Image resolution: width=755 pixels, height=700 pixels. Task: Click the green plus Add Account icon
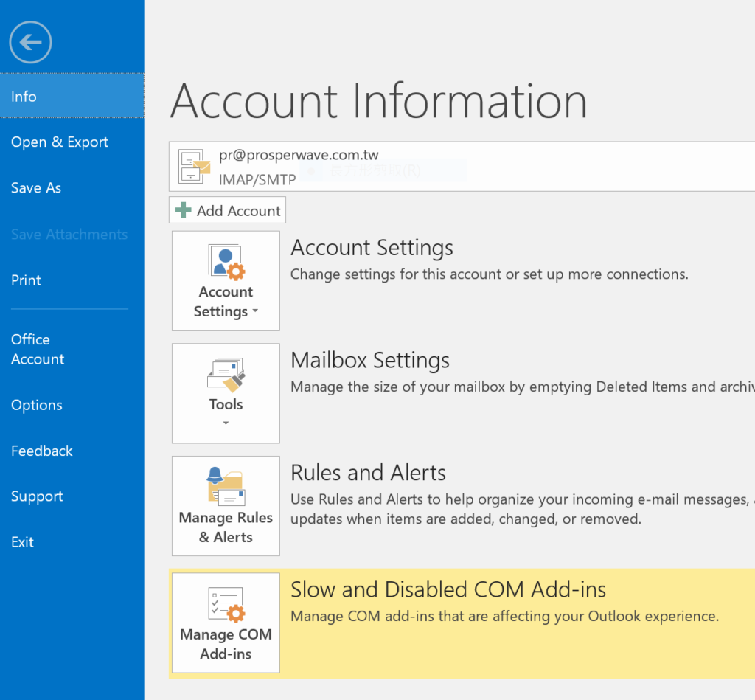[183, 210]
